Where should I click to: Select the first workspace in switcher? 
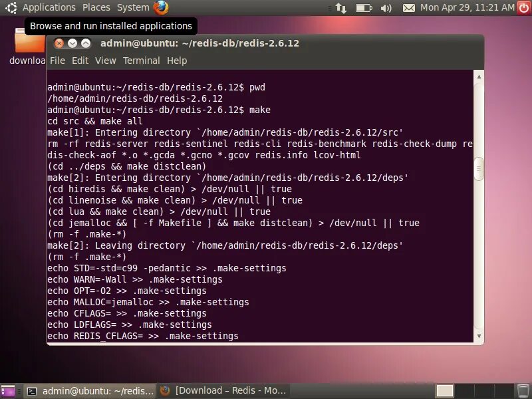[444, 391]
